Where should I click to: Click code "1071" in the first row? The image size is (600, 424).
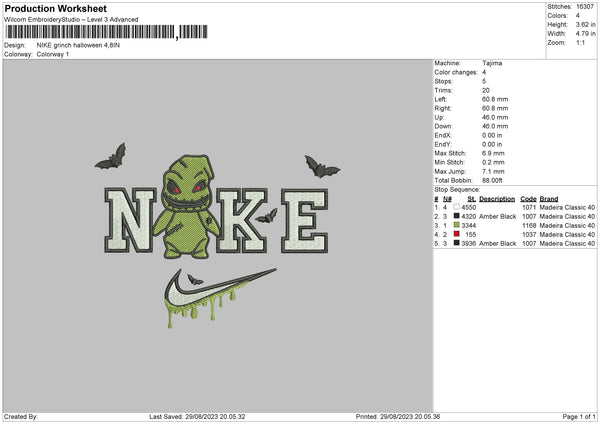click(529, 207)
